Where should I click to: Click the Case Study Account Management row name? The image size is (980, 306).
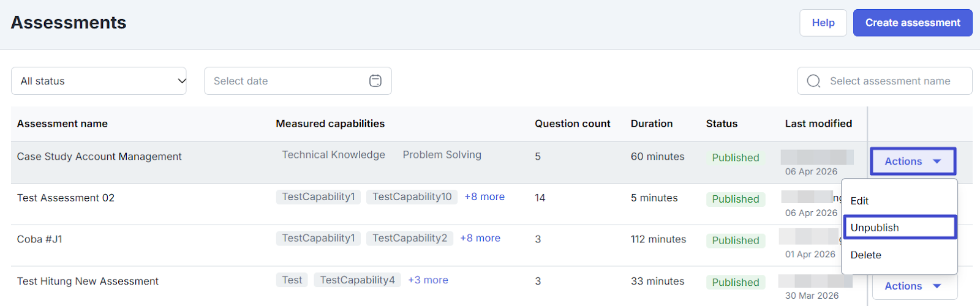click(99, 157)
